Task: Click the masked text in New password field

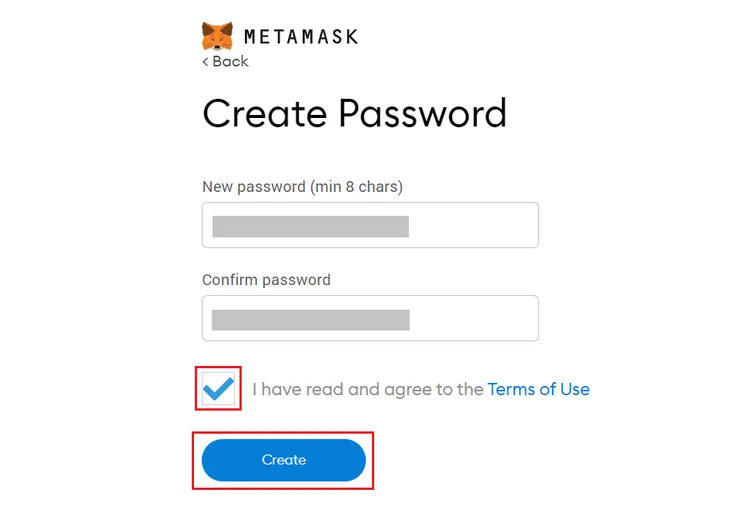Action: tap(310, 226)
